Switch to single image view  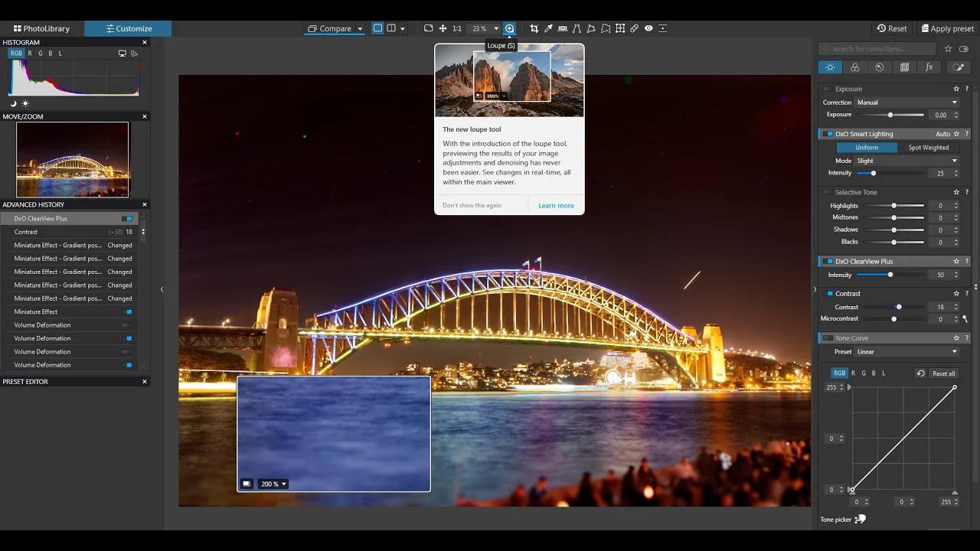click(377, 28)
